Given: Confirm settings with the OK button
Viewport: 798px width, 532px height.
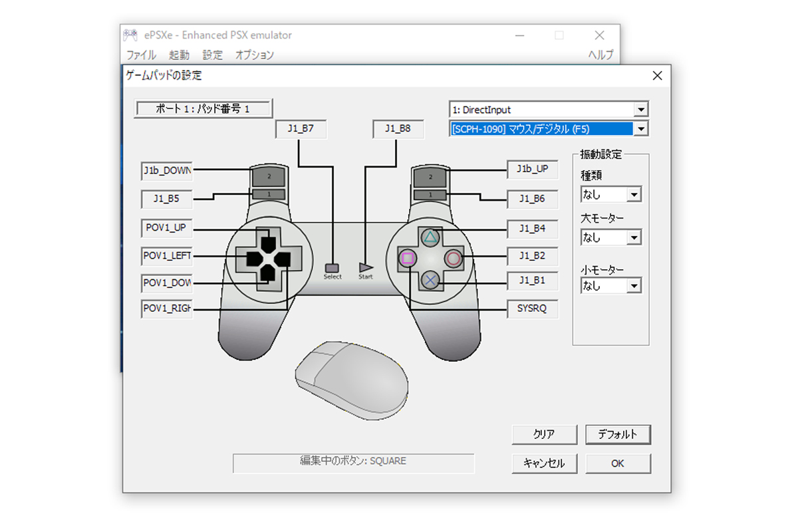Looking at the screenshot, I should click(618, 464).
